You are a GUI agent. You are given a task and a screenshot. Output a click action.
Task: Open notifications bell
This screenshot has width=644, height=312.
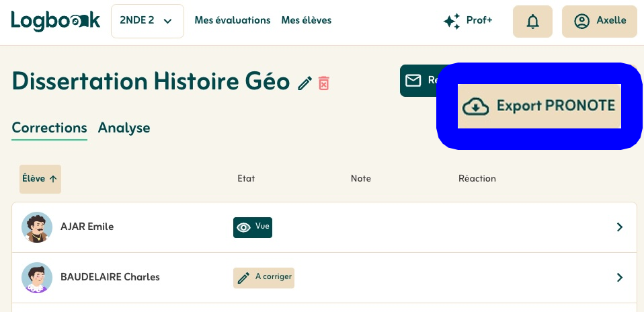[532, 22]
